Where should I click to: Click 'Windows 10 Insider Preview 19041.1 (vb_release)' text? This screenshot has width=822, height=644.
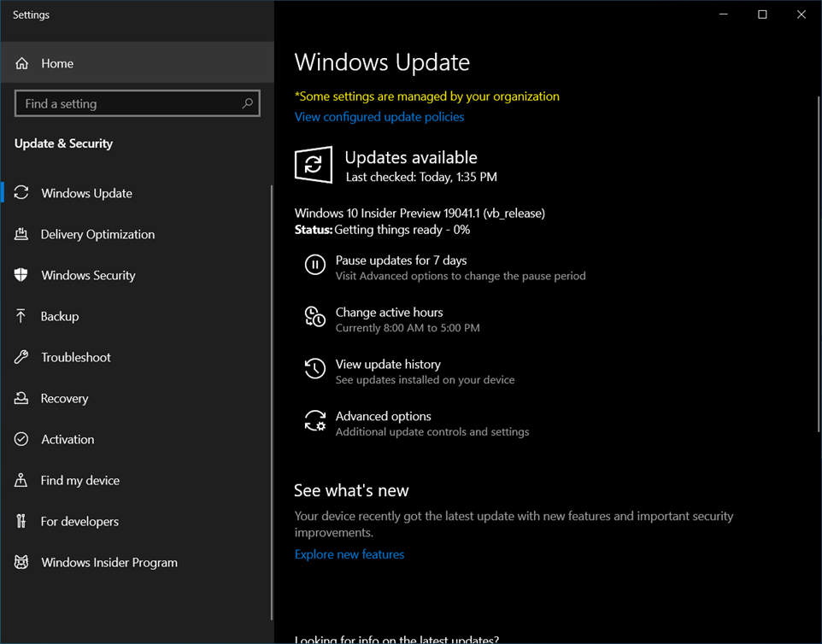[x=420, y=213]
